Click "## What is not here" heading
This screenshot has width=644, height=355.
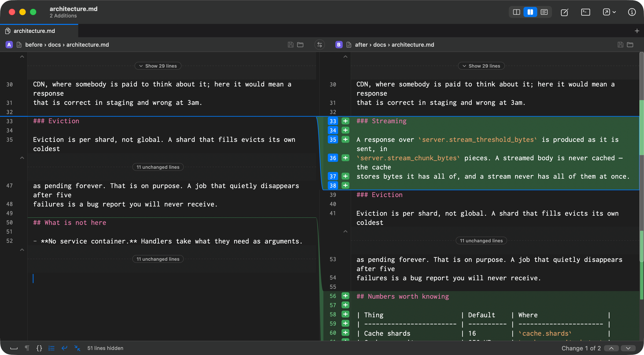click(70, 223)
